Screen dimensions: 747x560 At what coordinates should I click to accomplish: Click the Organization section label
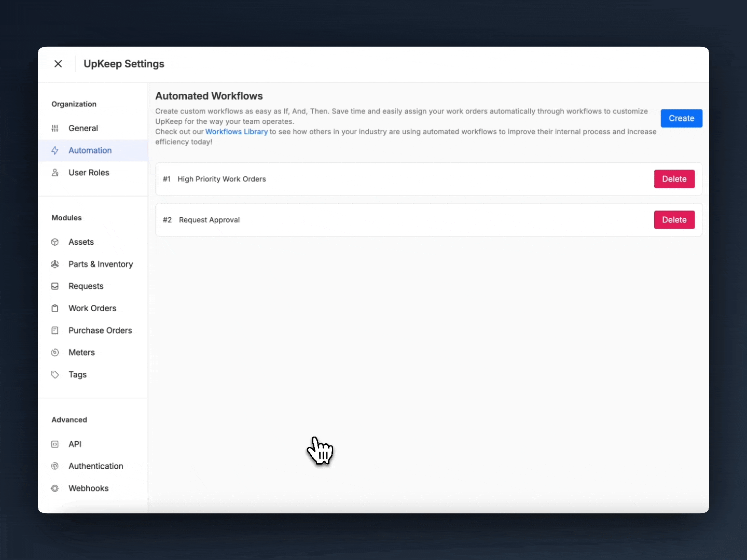(x=74, y=104)
